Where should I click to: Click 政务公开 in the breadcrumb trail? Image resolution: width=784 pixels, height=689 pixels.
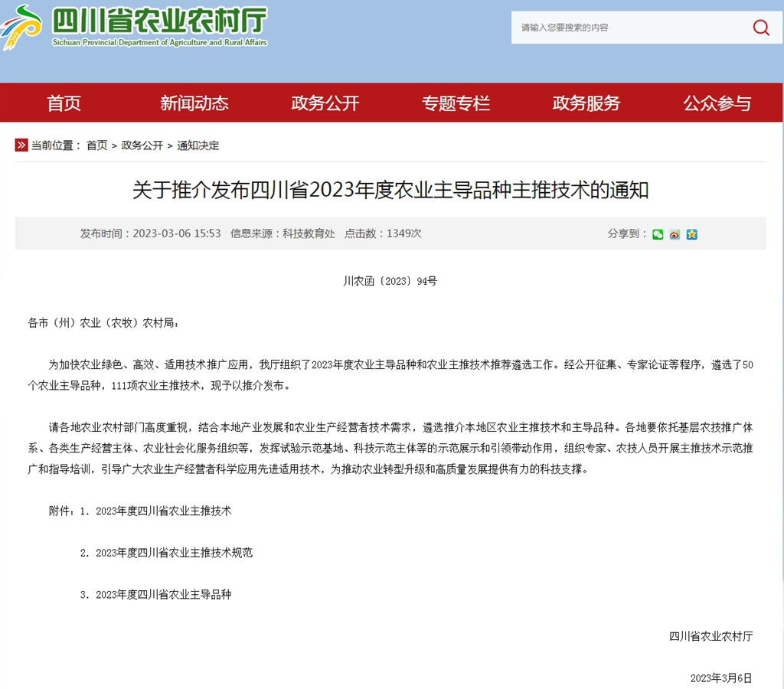142,145
